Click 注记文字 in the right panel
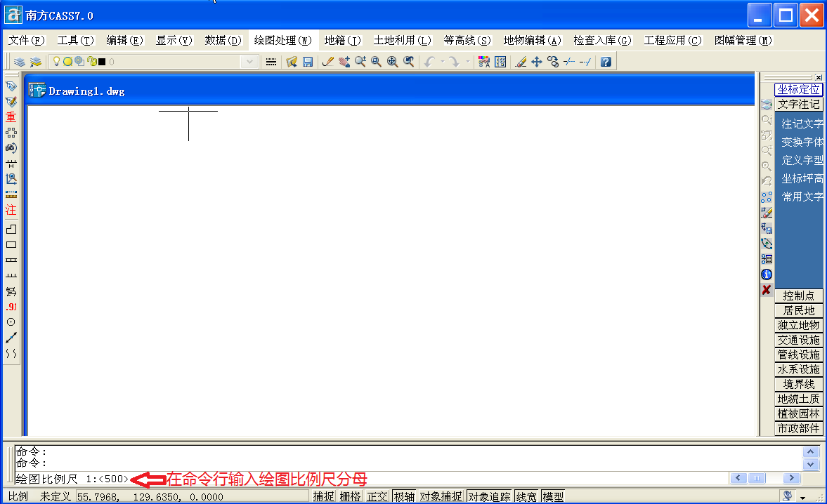Image resolution: width=827 pixels, height=504 pixels. pyautogui.click(x=802, y=124)
